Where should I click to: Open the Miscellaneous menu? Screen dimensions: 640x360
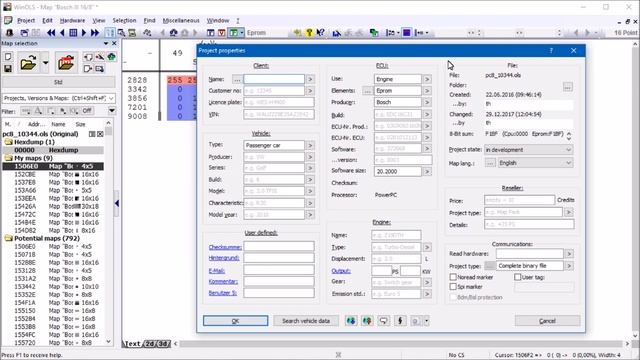click(181, 20)
